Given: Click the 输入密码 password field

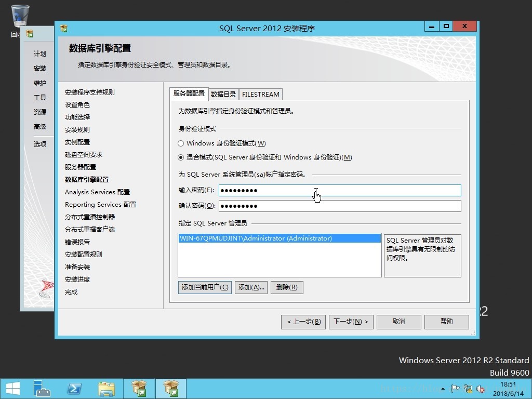Looking at the screenshot, I should coord(340,190).
